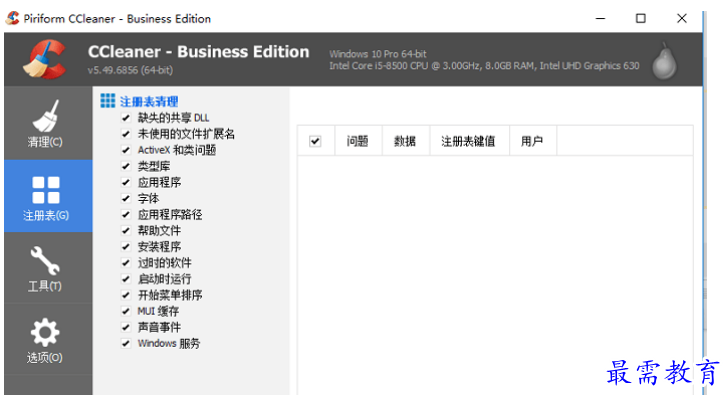Image resolution: width=728 pixels, height=404 pixels.
Task: Click the Windows 服务 label
Action: click(x=169, y=343)
